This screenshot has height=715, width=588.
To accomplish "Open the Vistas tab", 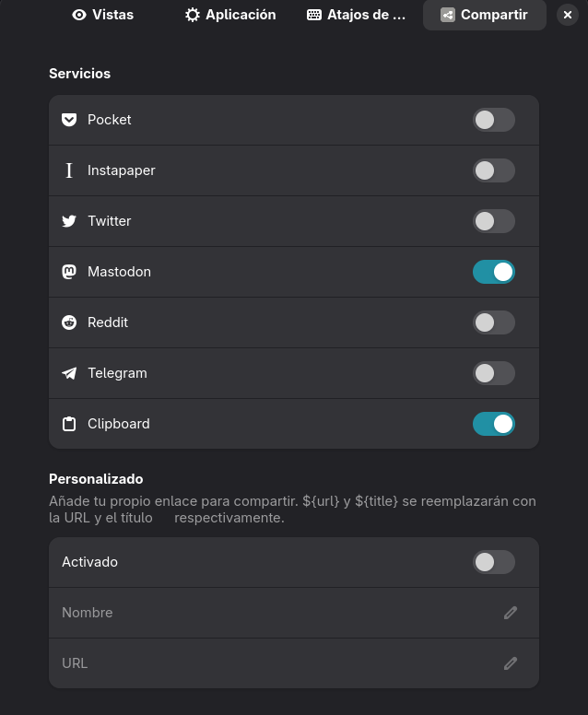I will pos(102,15).
